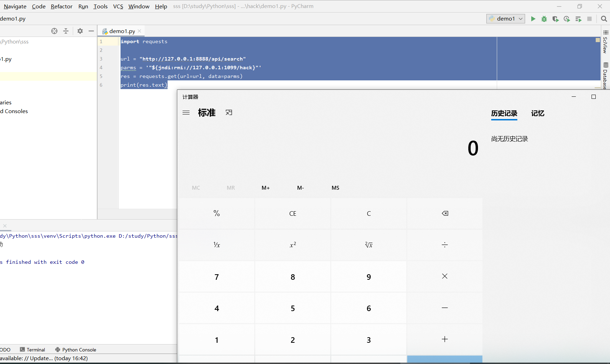Switch to the 记忆 tab in calculator
The image size is (610, 364).
(538, 113)
